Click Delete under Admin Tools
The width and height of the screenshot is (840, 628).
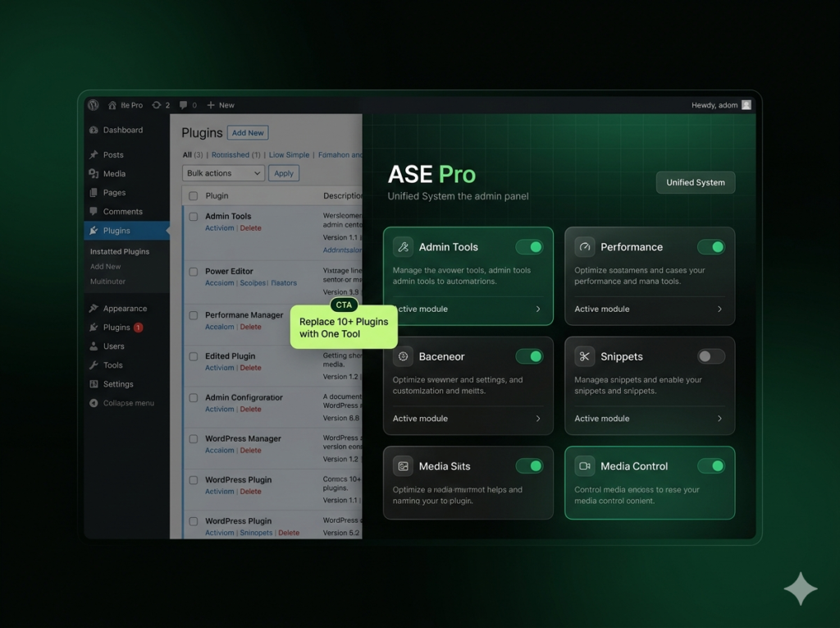coord(250,228)
